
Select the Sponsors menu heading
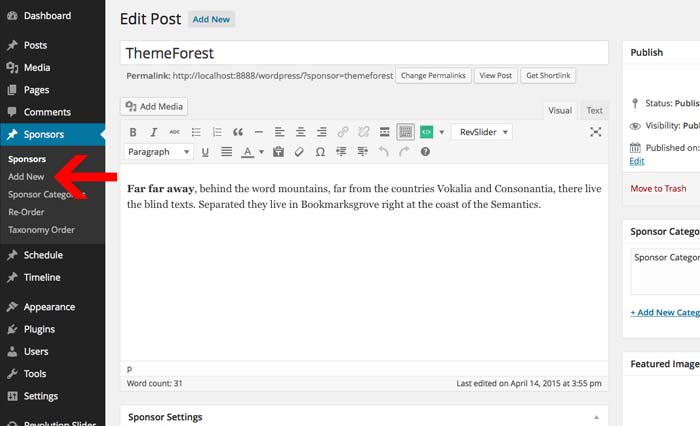(x=53, y=134)
